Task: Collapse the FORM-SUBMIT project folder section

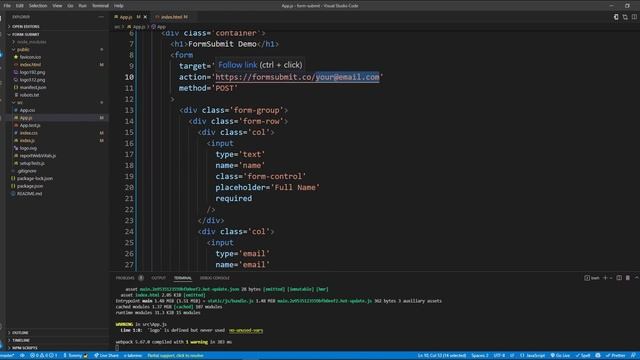Action: point(26,34)
